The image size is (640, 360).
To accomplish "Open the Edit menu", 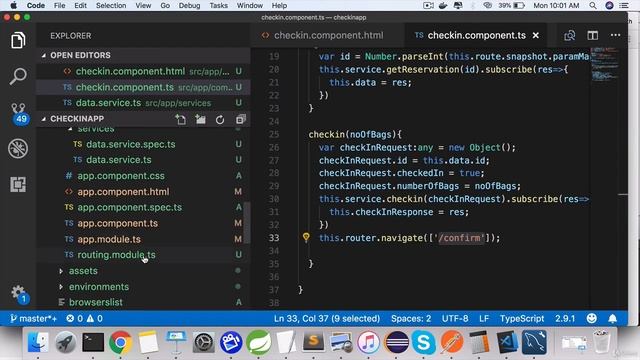I will click(x=80, y=5).
